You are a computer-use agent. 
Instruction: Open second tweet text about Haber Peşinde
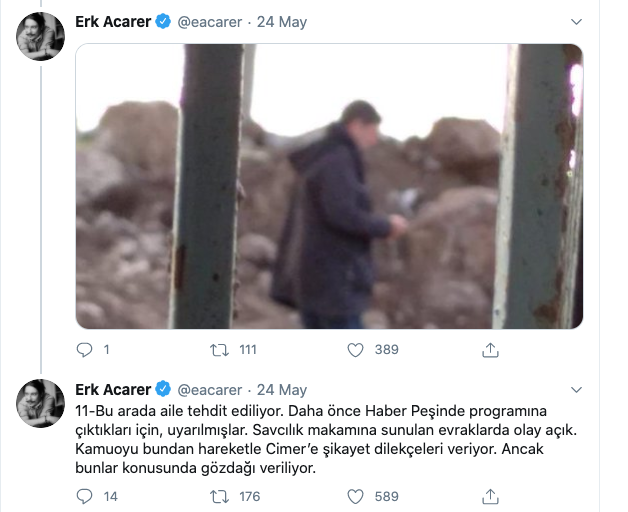point(326,439)
